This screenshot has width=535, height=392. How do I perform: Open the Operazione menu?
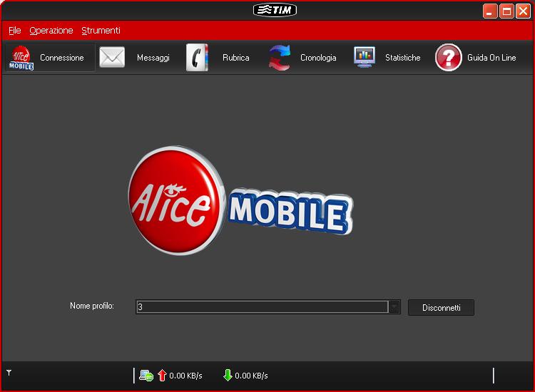click(x=51, y=31)
